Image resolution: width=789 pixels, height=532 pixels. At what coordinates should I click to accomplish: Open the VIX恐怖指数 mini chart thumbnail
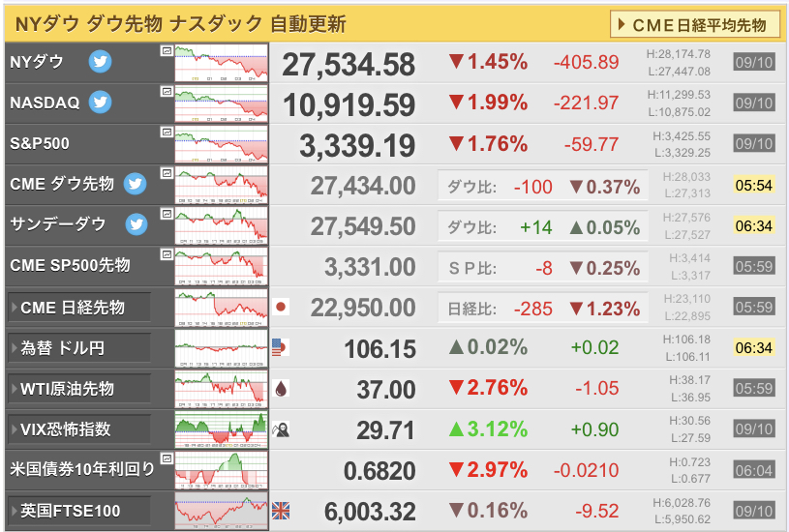(222, 429)
